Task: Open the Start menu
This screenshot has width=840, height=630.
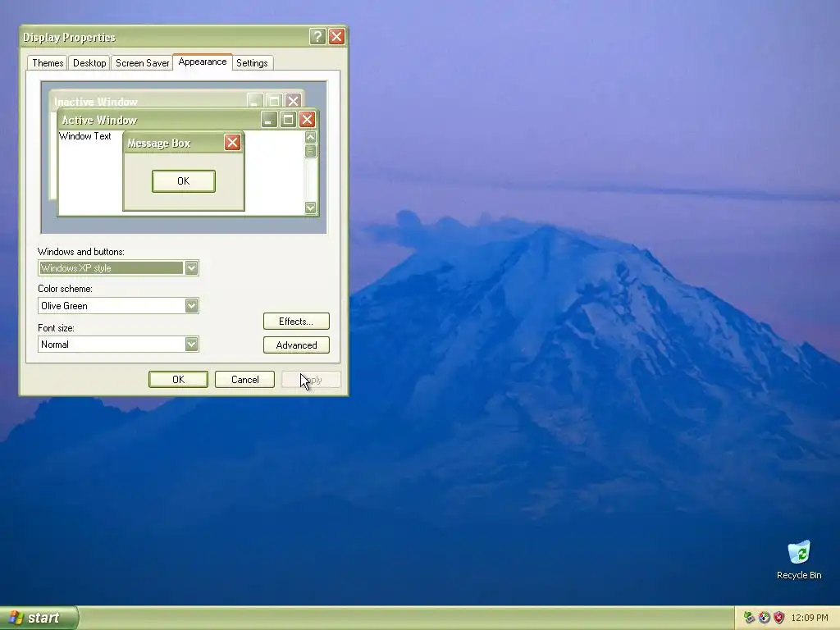Action: (39, 618)
